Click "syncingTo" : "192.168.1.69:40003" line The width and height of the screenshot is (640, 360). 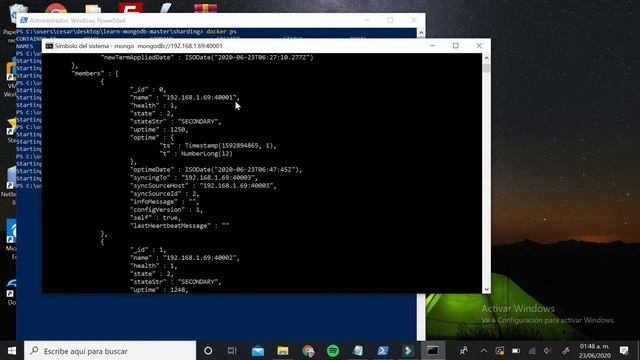click(x=194, y=178)
